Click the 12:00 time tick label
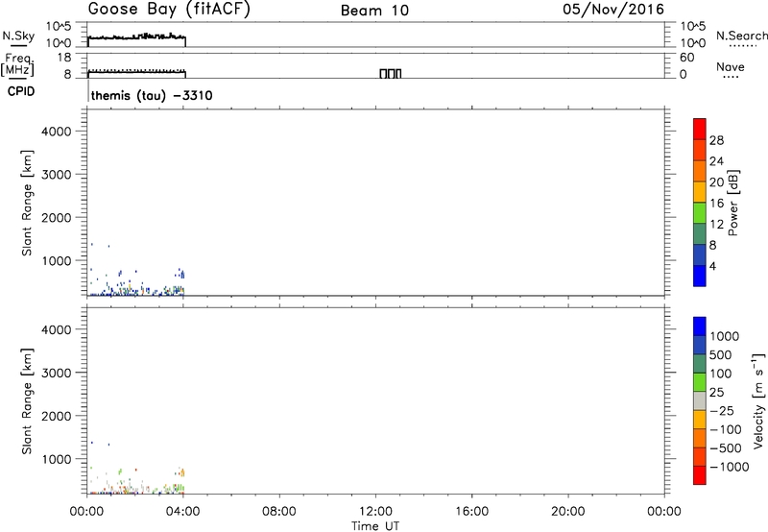The height and width of the screenshot is (532, 768). [x=375, y=512]
